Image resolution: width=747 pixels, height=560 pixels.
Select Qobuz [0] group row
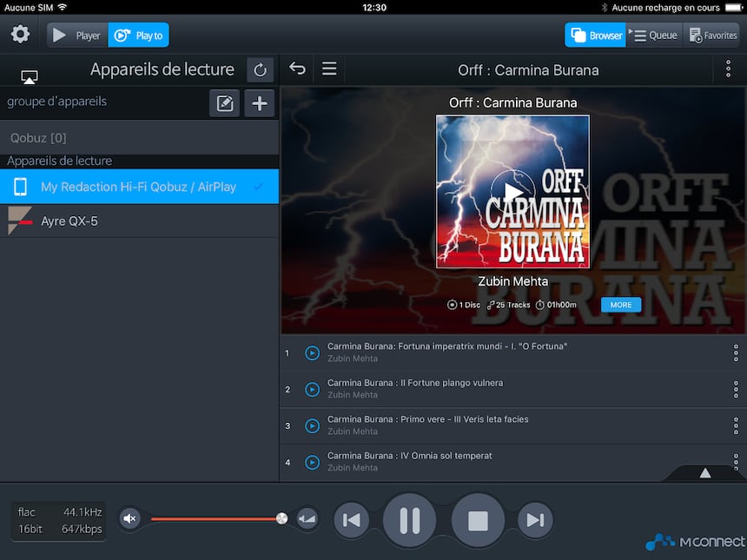click(x=139, y=138)
